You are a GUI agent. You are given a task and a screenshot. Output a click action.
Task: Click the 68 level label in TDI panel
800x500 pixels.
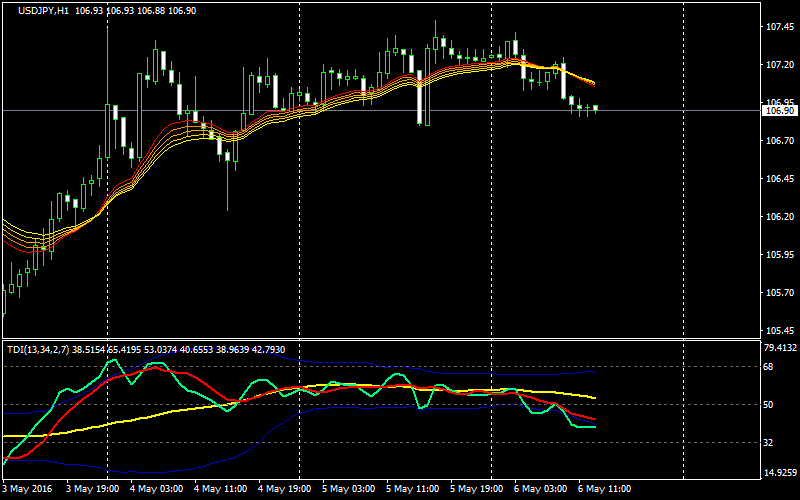[769, 367]
